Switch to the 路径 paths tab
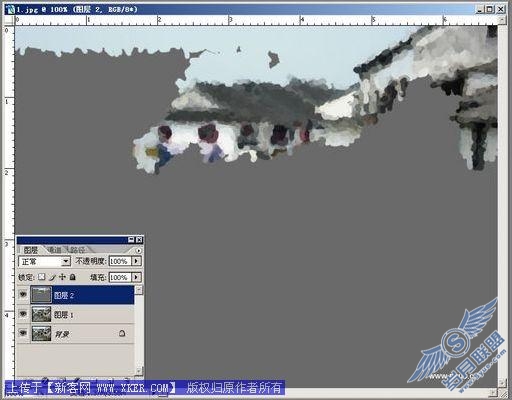 tap(77, 250)
